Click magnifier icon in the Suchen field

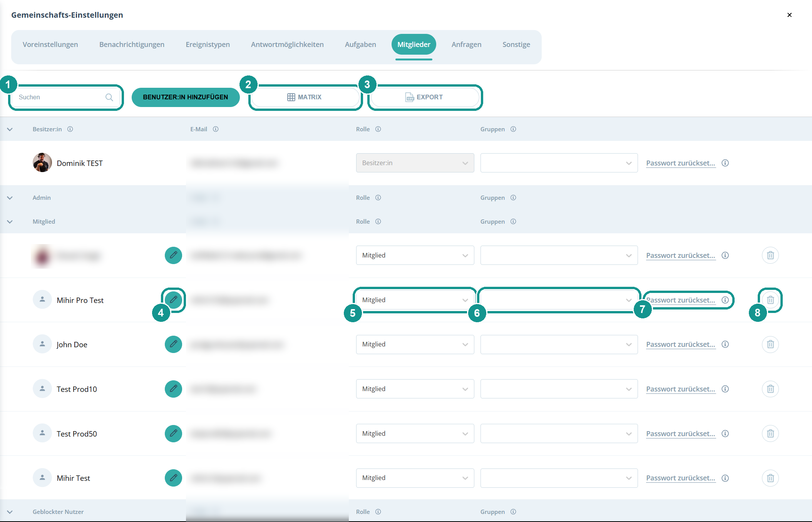point(109,97)
